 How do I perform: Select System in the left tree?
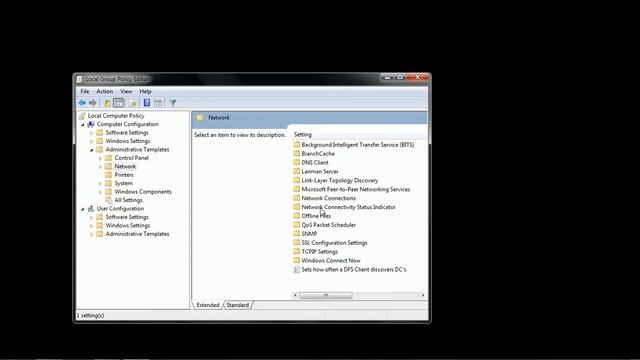click(x=123, y=183)
